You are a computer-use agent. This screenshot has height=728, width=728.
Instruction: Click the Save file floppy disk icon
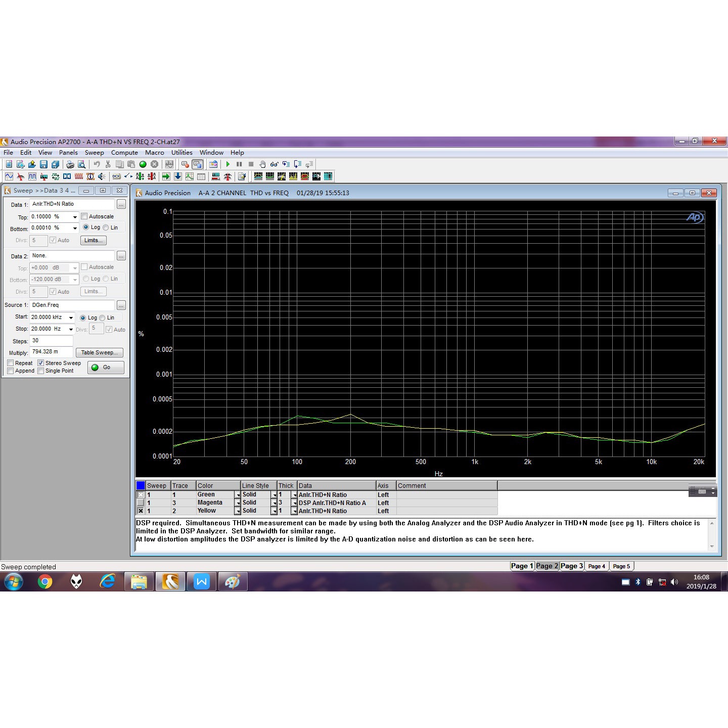click(43, 164)
